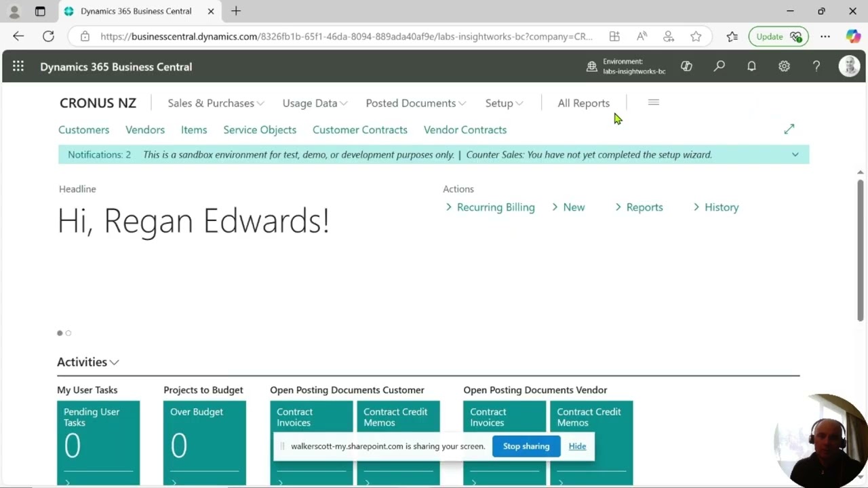The height and width of the screenshot is (488, 868).
Task: Open the Pending User Tasks tile
Action: 98,443
